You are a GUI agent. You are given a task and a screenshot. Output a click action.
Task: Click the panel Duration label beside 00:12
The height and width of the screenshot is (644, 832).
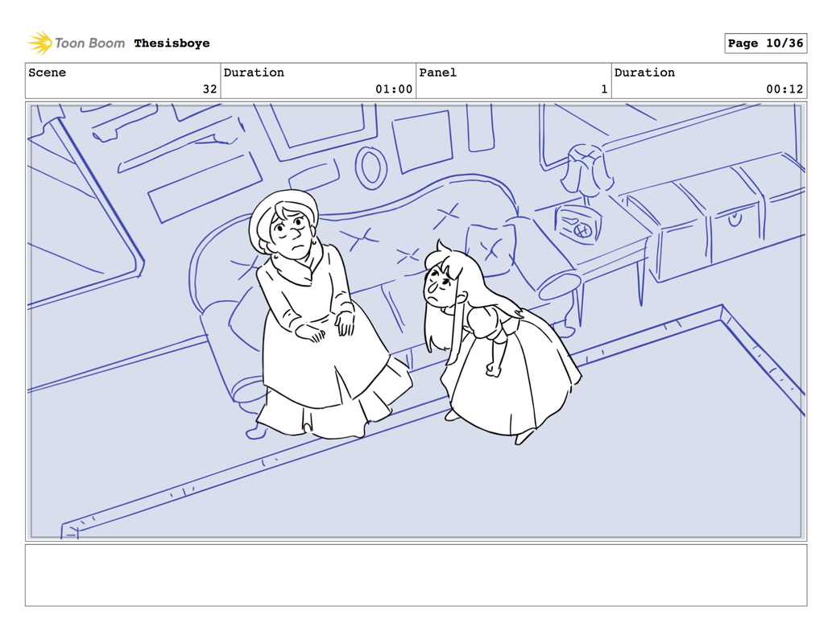point(644,72)
